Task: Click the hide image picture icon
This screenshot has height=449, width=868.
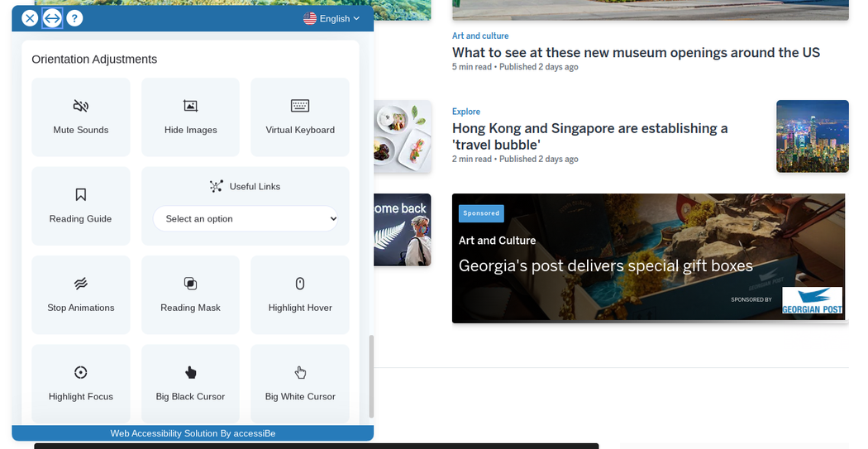Action: click(190, 106)
